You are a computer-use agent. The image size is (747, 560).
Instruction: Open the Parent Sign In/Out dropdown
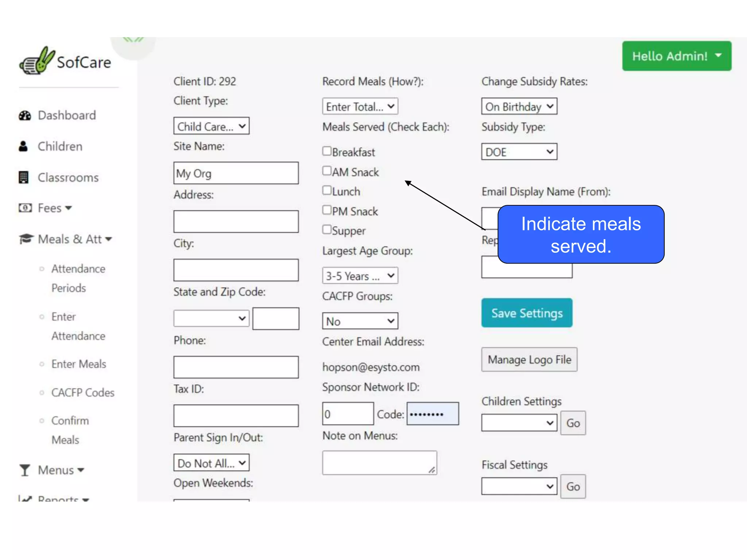coord(212,463)
